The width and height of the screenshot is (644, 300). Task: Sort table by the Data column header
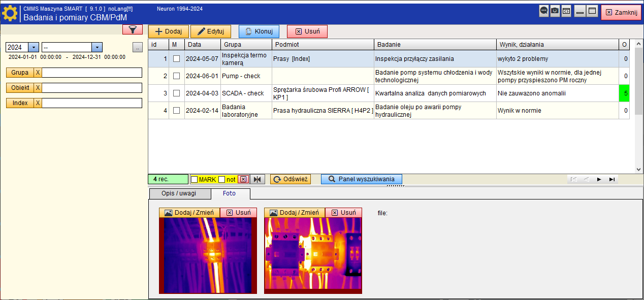[x=203, y=45]
